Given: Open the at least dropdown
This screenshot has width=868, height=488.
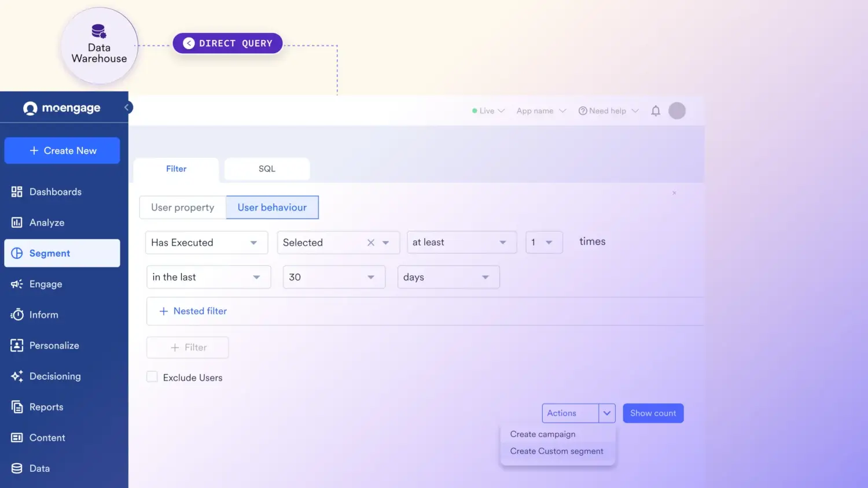Looking at the screenshot, I should click(x=462, y=242).
